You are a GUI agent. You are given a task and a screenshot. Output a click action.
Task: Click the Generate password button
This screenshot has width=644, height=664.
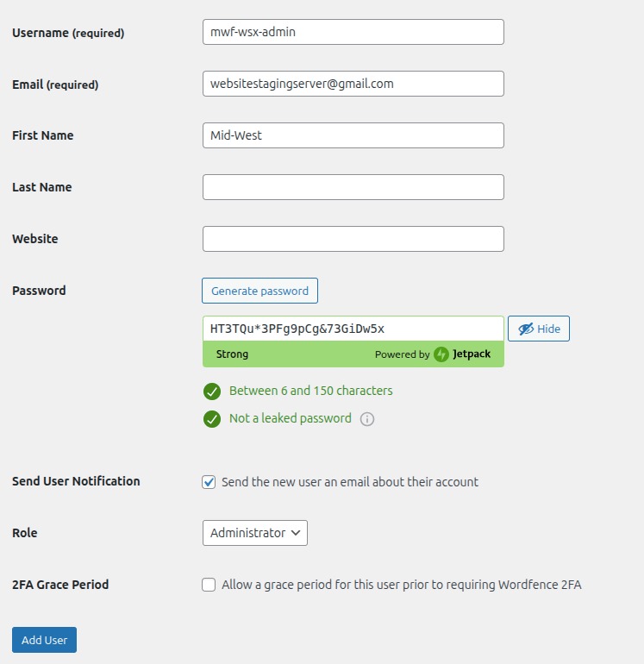pos(259,291)
